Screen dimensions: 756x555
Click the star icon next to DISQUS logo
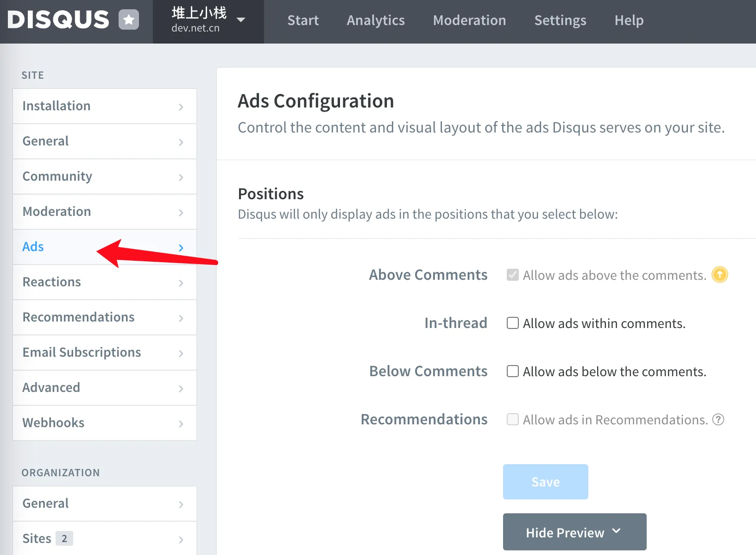pyautogui.click(x=129, y=19)
